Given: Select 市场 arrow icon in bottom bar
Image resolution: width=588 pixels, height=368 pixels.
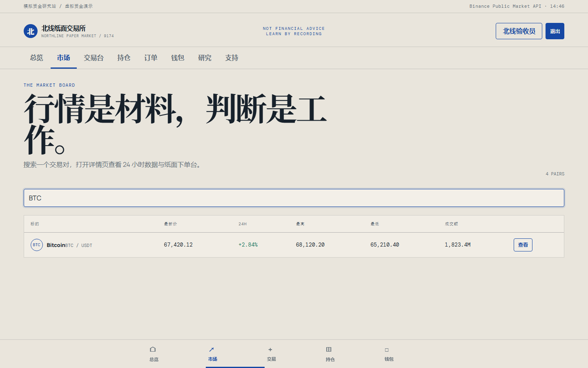Looking at the screenshot, I should tap(212, 349).
